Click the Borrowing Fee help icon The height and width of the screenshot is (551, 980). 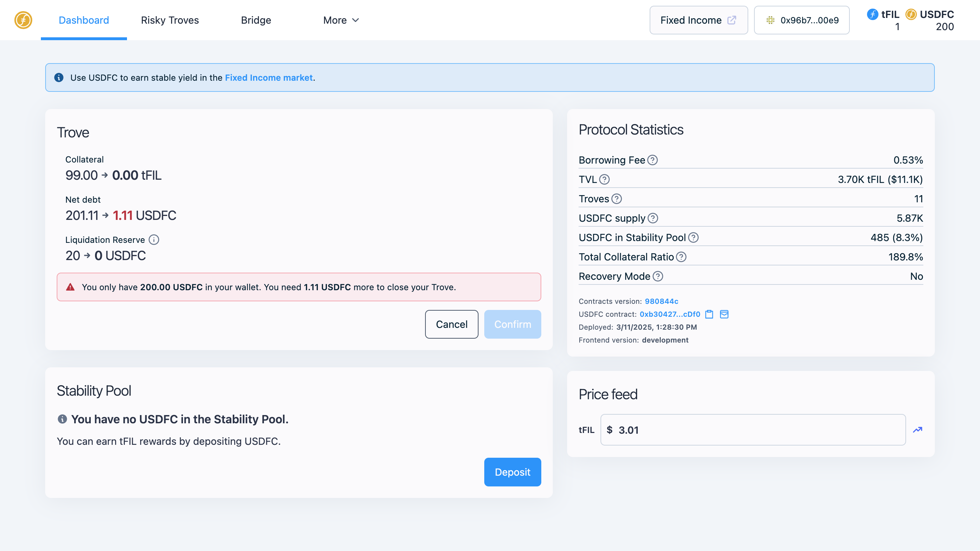tap(652, 160)
